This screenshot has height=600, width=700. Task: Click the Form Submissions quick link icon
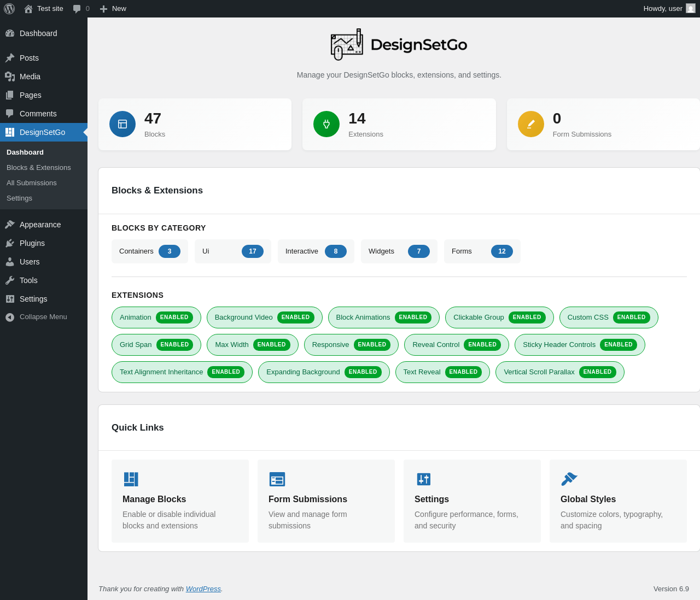click(x=277, y=479)
